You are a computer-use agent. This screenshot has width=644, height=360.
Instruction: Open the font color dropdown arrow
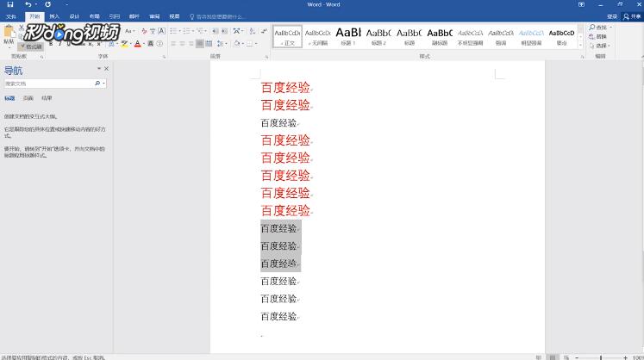(x=144, y=44)
